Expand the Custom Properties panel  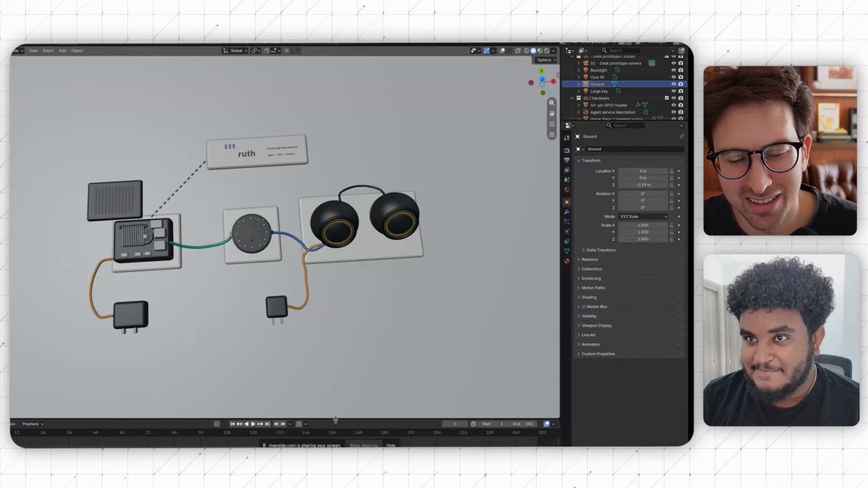(x=598, y=354)
